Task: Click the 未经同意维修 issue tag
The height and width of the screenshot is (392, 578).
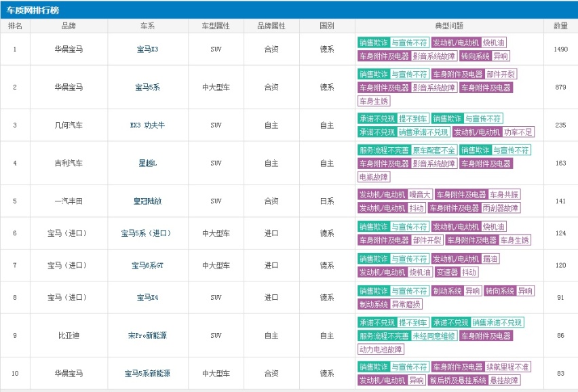Action: [434, 336]
